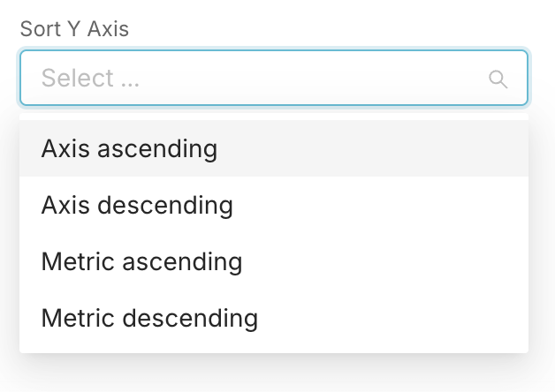555x392 pixels.
Task: Click the magnifier search icon in select box
Action: (x=498, y=79)
